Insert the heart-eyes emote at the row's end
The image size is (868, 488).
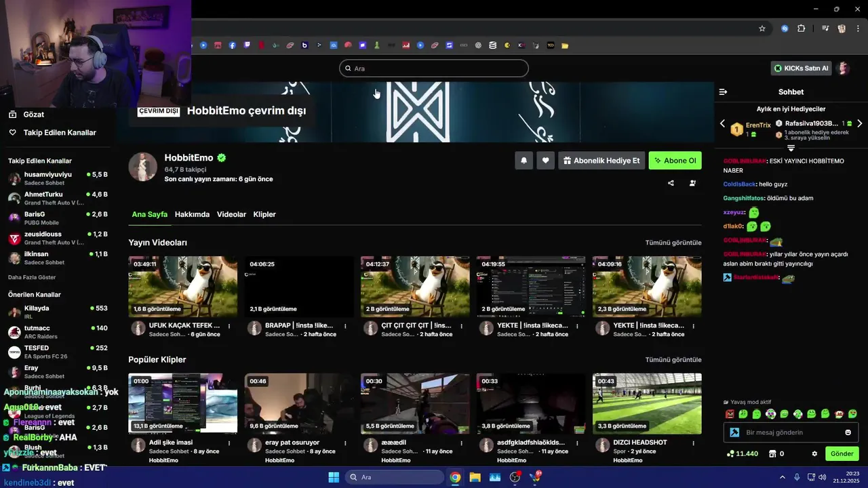(852, 413)
